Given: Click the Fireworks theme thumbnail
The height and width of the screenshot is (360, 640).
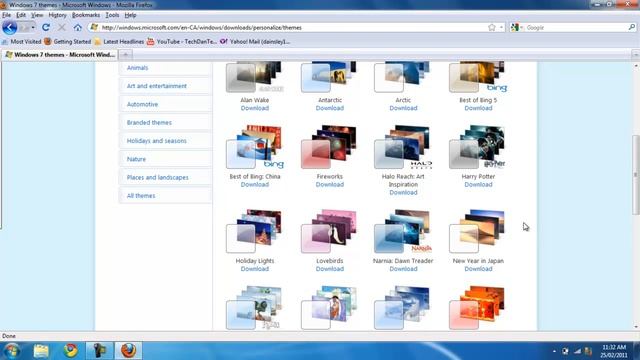Looking at the screenshot, I should (x=329, y=147).
